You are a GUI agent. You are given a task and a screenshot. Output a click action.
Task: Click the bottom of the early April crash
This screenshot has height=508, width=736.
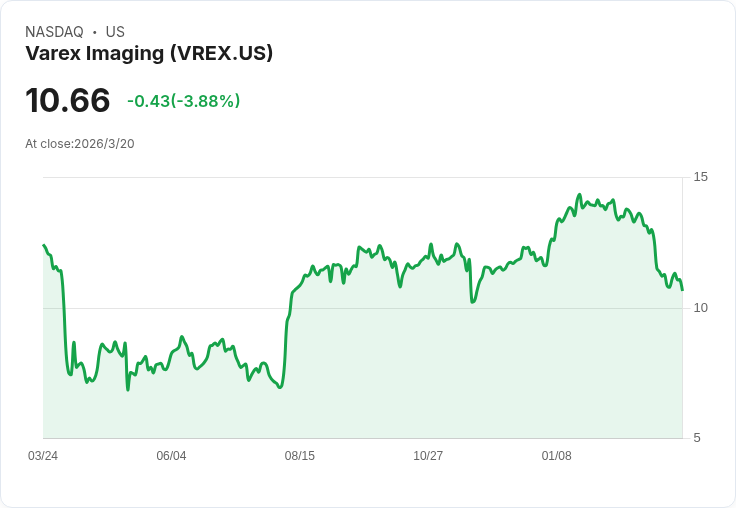[x=70, y=374]
